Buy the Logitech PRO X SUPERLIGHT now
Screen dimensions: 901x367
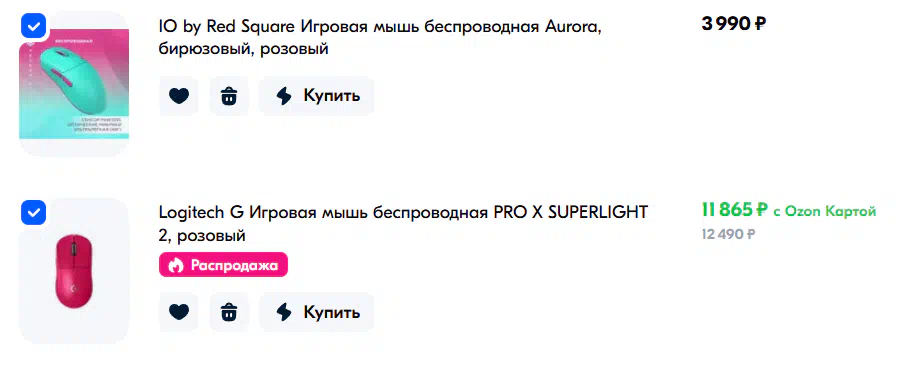click(x=316, y=312)
